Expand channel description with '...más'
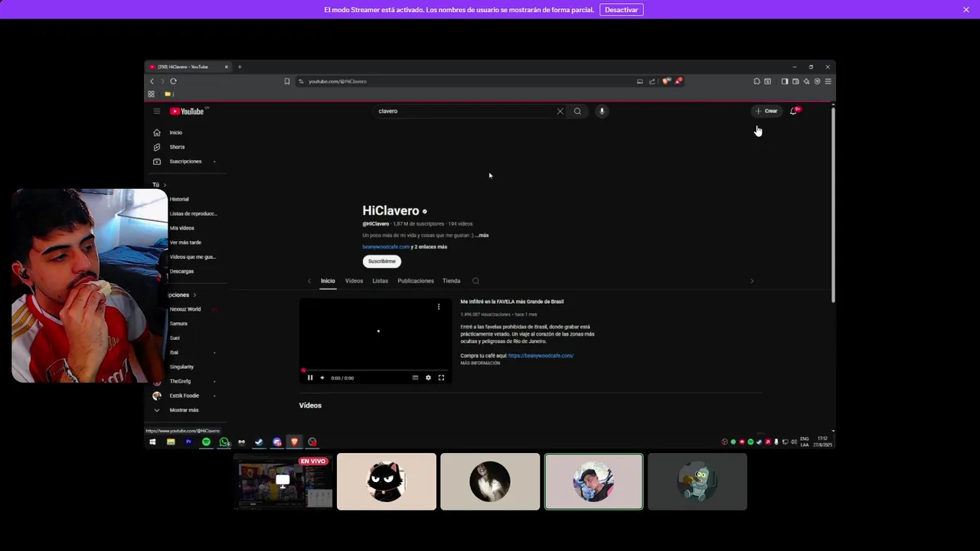 coord(482,235)
